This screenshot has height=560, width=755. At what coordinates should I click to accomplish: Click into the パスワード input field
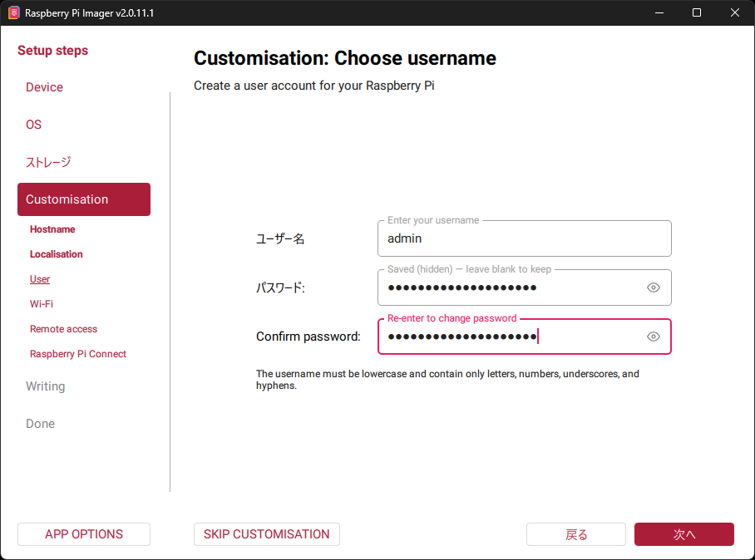525,287
